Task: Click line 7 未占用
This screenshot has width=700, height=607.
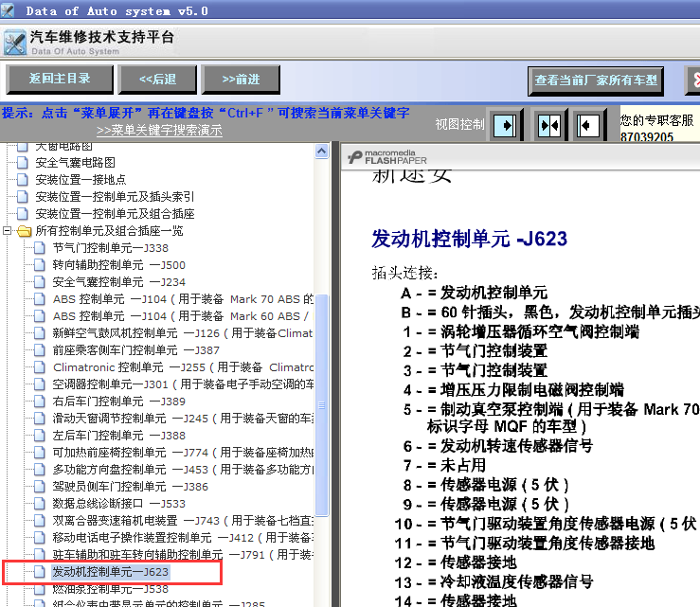Action: click(444, 466)
